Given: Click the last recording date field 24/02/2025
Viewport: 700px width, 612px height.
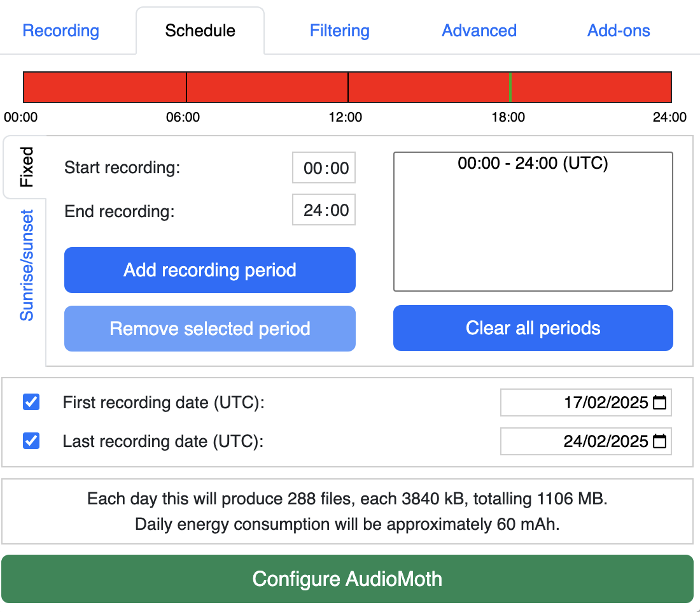Looking at the screenshot, I should (585, 441).
